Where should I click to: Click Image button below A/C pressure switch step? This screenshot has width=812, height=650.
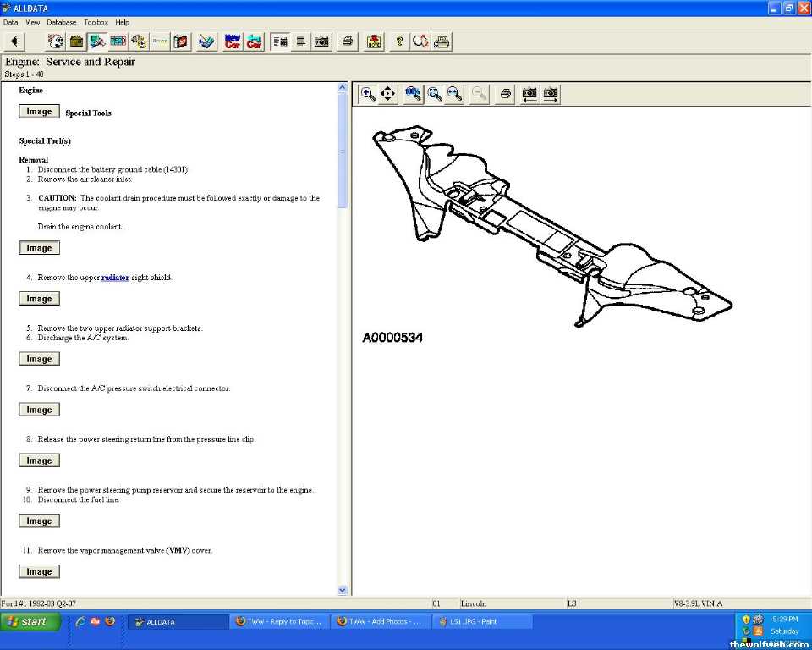(39, 410)
